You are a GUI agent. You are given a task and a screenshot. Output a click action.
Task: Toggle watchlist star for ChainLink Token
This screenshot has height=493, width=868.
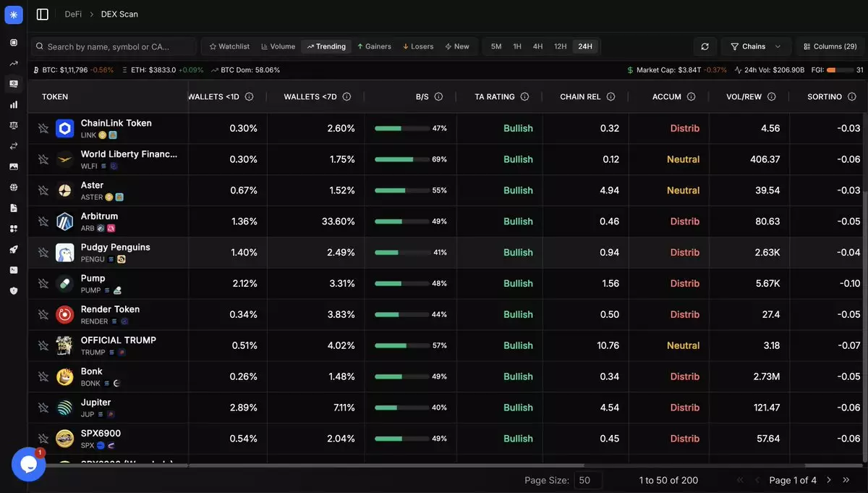[43, 129]
